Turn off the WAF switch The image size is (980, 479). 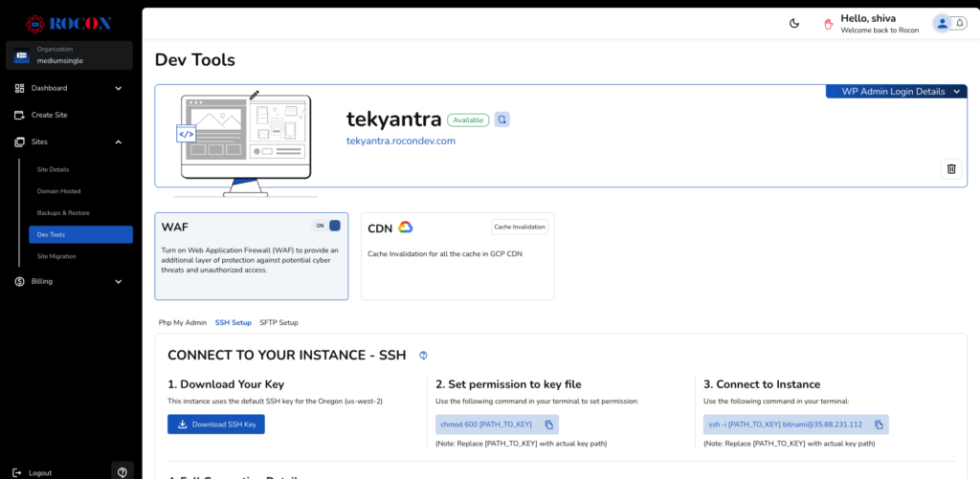(328, 226)
